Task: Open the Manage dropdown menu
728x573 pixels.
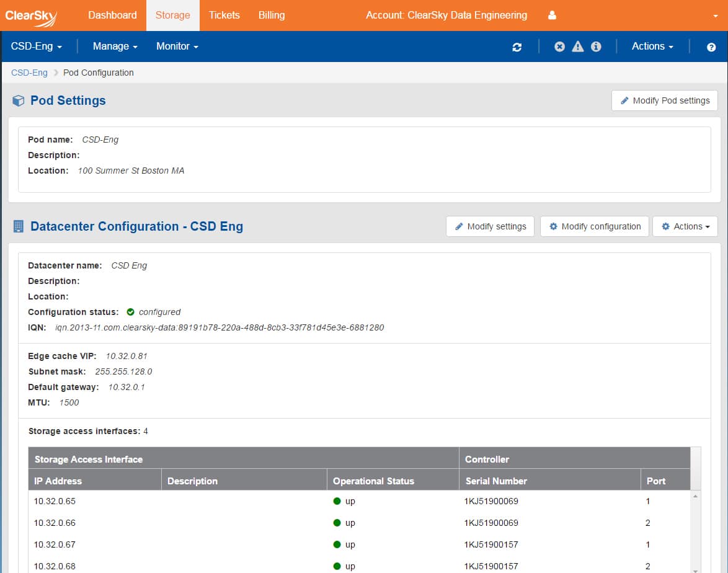Action: point(115,47)
